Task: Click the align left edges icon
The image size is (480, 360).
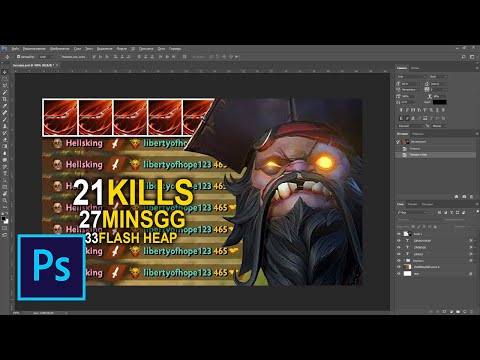Action: (115, 57)
